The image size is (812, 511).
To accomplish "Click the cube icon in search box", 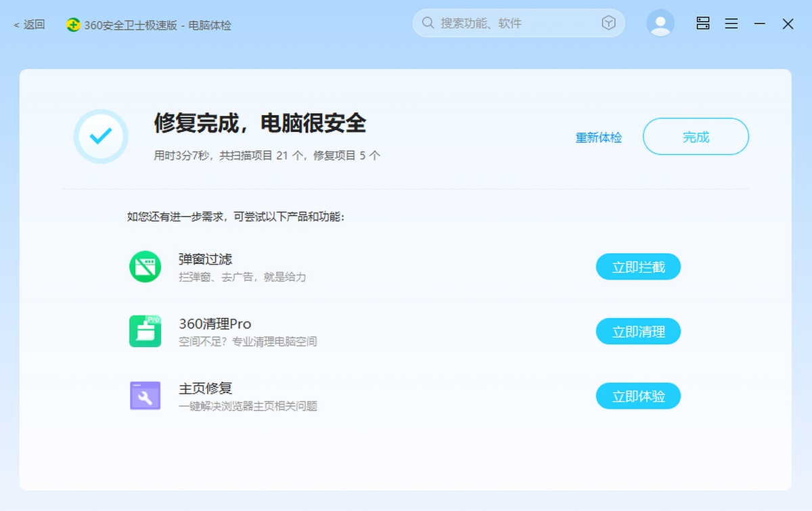I will pyautogui.click(x=608, y=23).
